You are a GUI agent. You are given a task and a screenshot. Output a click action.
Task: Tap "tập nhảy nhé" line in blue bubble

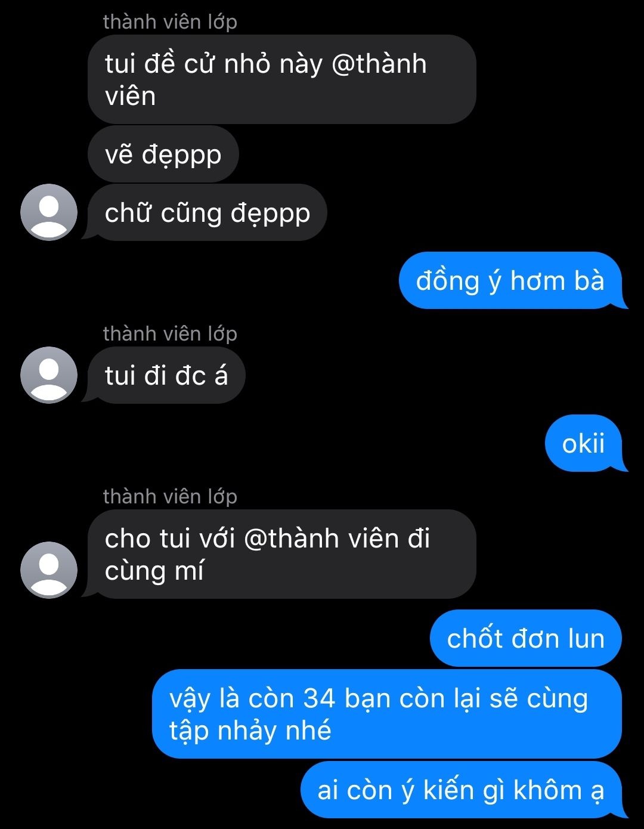[x=250, y=731]
